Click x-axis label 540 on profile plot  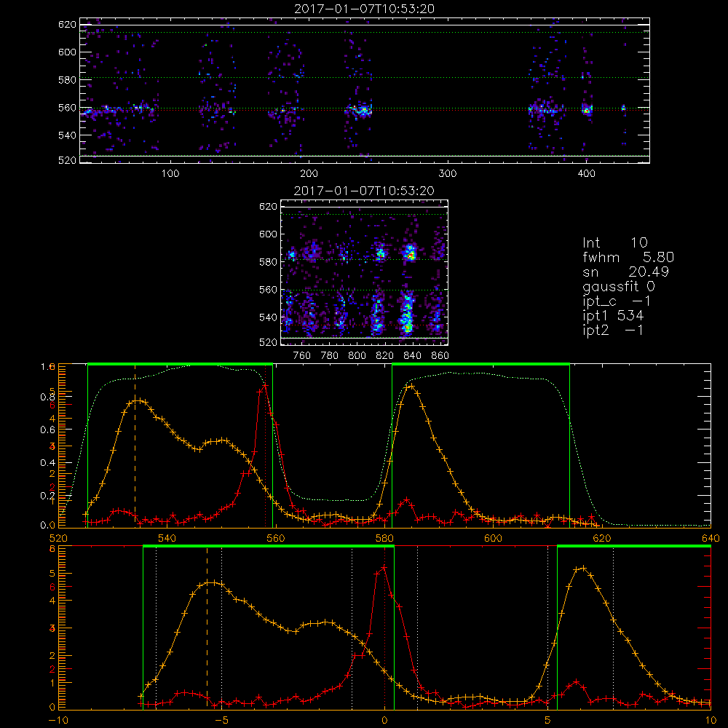[x=167, y=538]
